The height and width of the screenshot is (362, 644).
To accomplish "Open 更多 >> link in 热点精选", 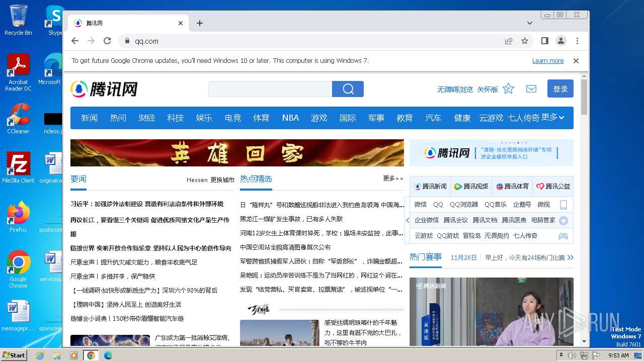I will 393,178.
